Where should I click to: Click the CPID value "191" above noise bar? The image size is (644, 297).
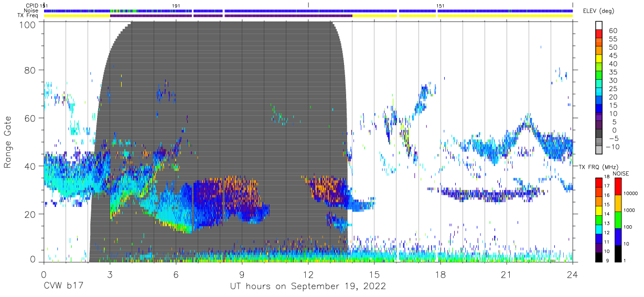176,5
